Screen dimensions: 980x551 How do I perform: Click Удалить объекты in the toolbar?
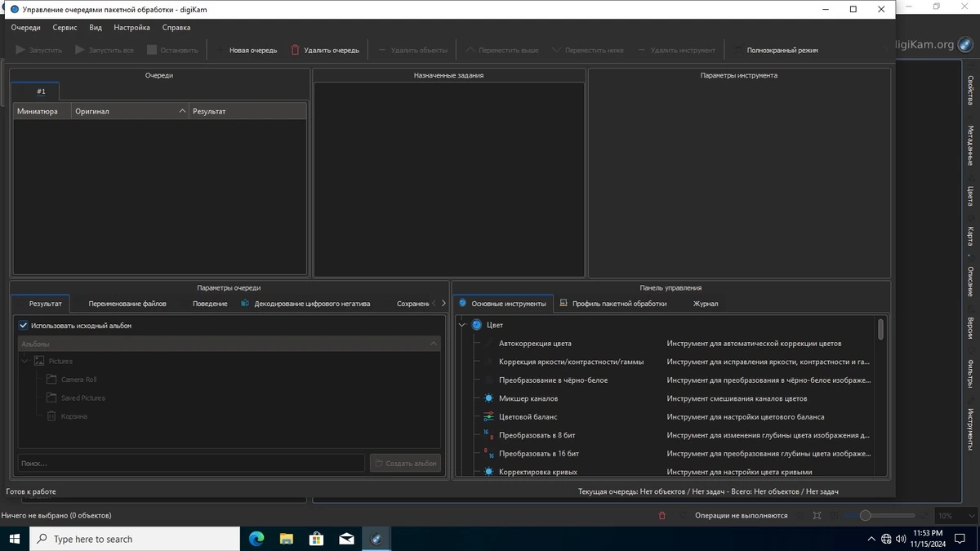(x=412, y=50)
